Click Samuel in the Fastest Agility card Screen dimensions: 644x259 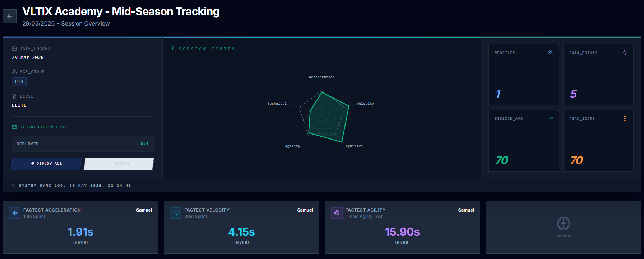tap(466, 210)
